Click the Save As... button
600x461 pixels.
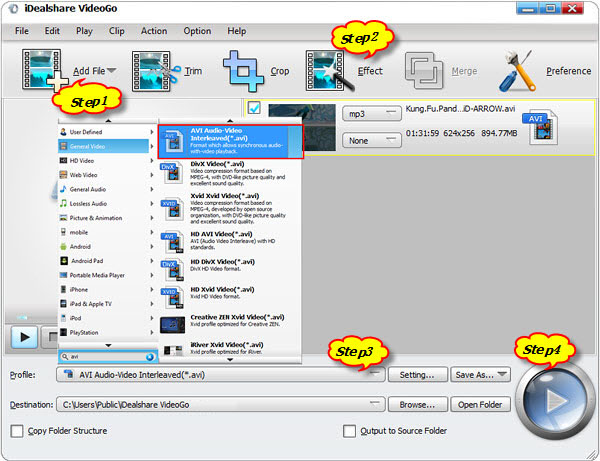click(x=481, y=375)
